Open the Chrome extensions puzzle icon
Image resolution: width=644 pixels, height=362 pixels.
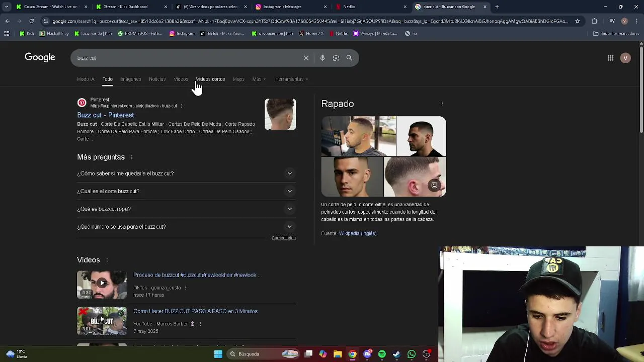point(595,21)
